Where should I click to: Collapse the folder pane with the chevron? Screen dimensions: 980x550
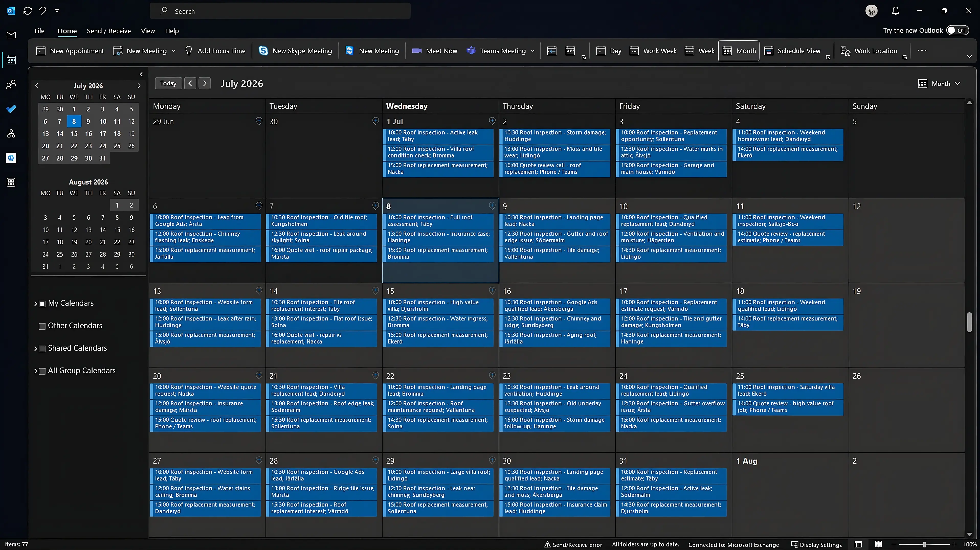pyautogui.click(x=141, y=74)
